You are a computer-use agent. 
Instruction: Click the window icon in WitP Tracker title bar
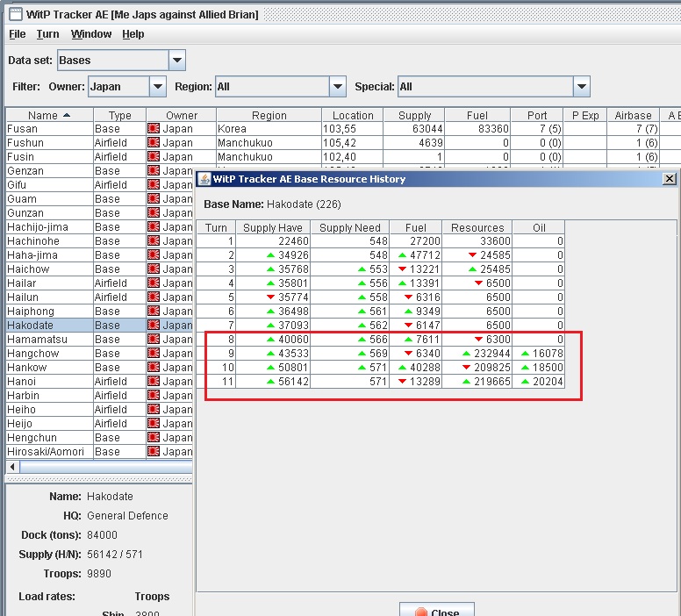click(16, 14)
